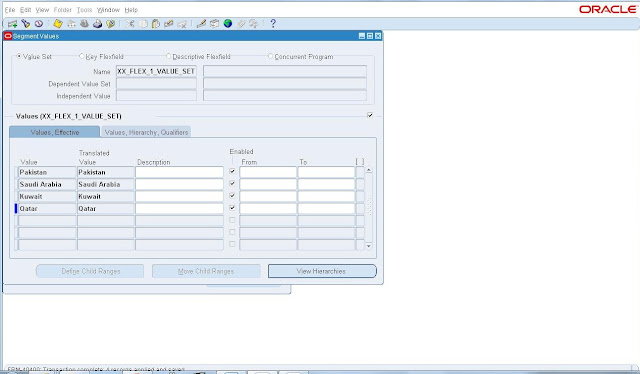Toggle checkbox beside Values (XX_FLEX_1_VALUE_SET) heading
640x374 pixels.
pyautogui.click(x=370, y=115)
